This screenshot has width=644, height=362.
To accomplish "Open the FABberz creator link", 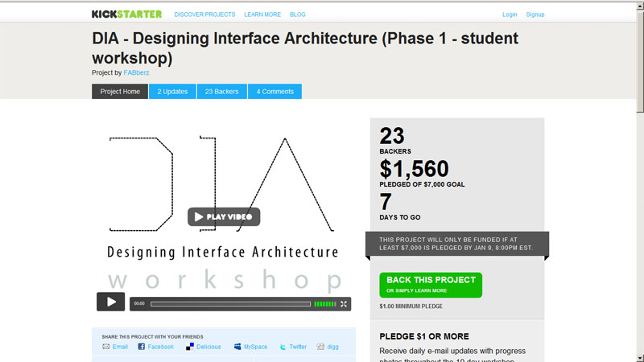I will click(136, 72).
